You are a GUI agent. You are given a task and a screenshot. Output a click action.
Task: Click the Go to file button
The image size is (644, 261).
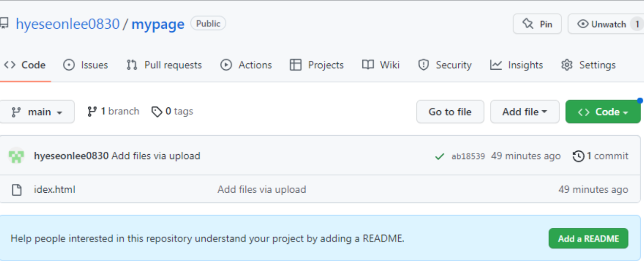450,112
